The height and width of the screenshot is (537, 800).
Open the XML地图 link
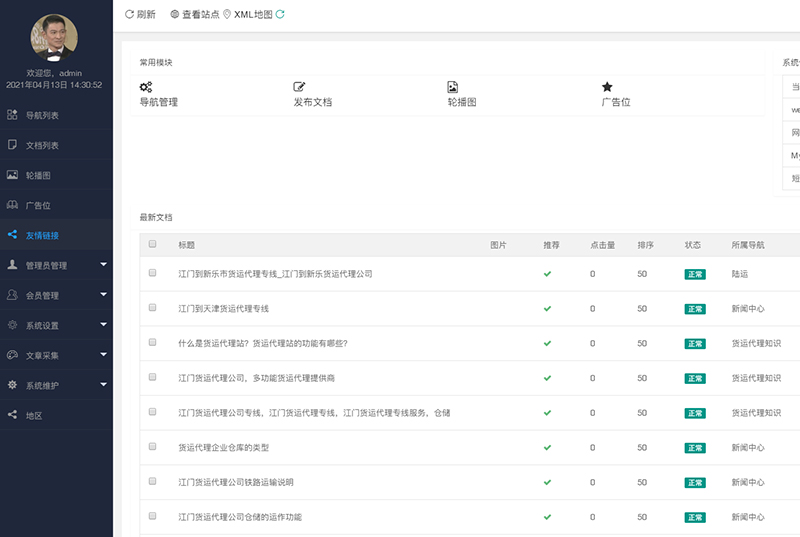(252, 14)
